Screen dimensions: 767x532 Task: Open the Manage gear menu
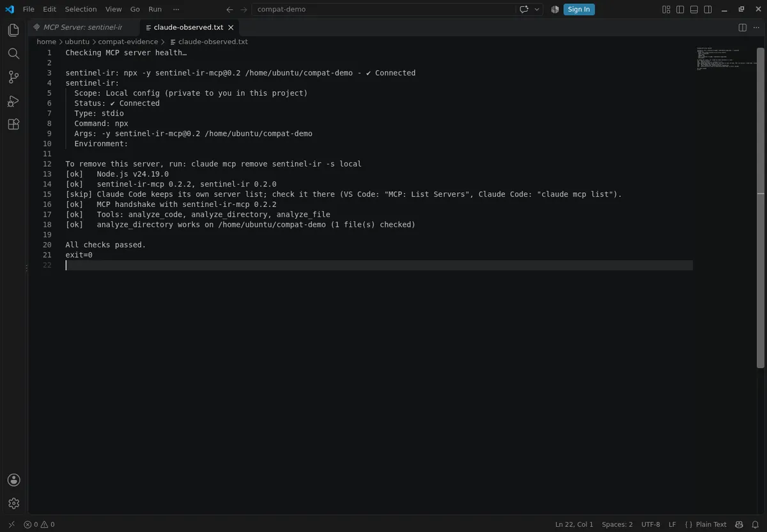13,504
